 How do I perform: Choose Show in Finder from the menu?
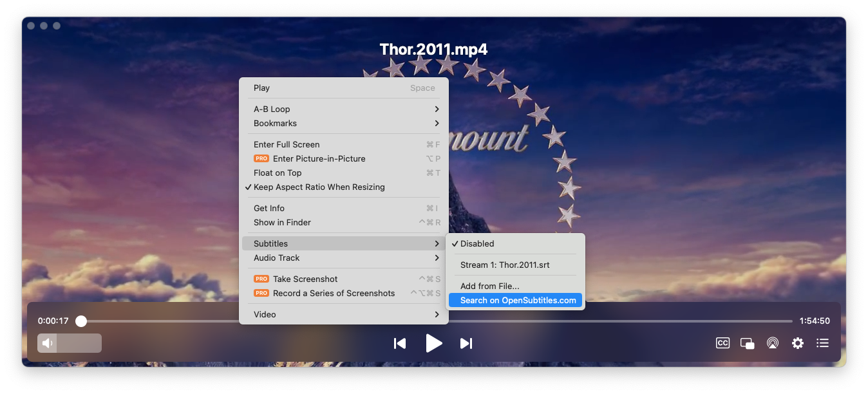click(283, 222)
